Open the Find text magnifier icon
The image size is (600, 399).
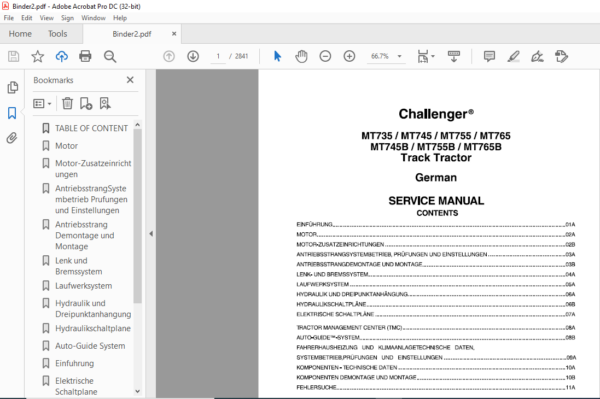pyautogui.click(x=110, y=56)
